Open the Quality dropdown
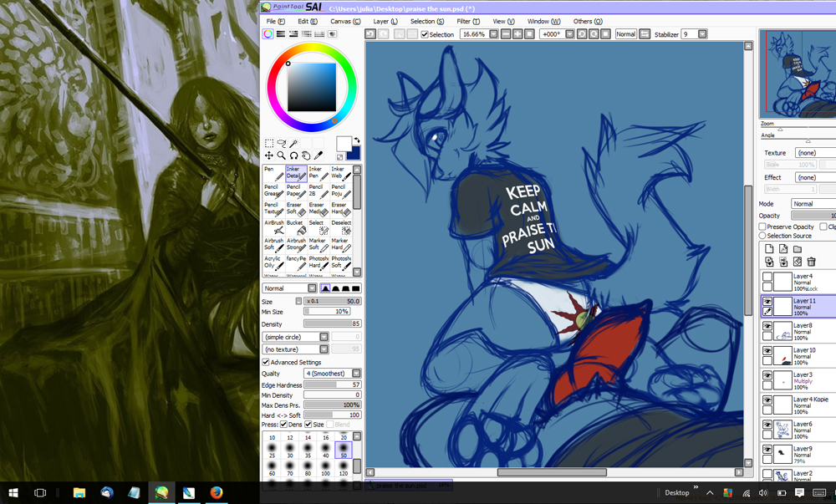 point(356,374)
